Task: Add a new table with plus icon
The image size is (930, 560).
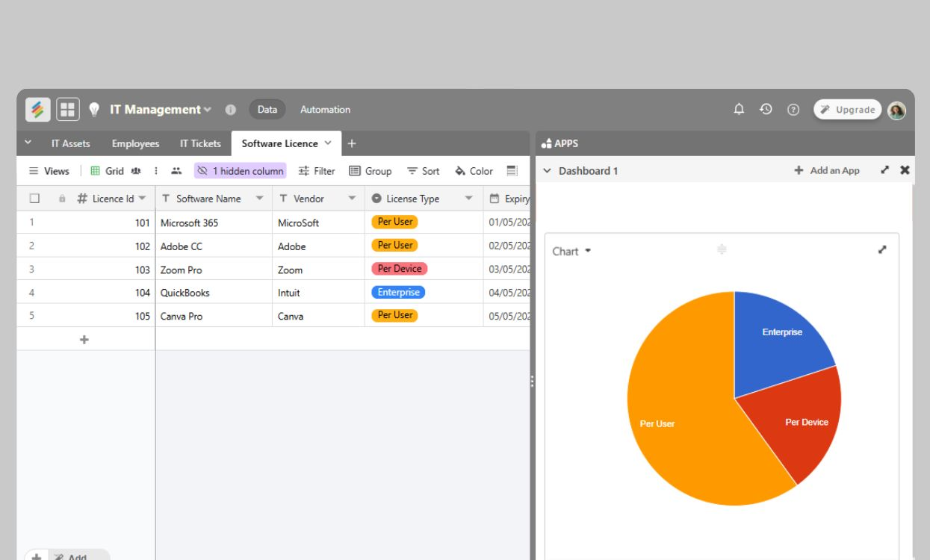Action: (x=352, y=143)
